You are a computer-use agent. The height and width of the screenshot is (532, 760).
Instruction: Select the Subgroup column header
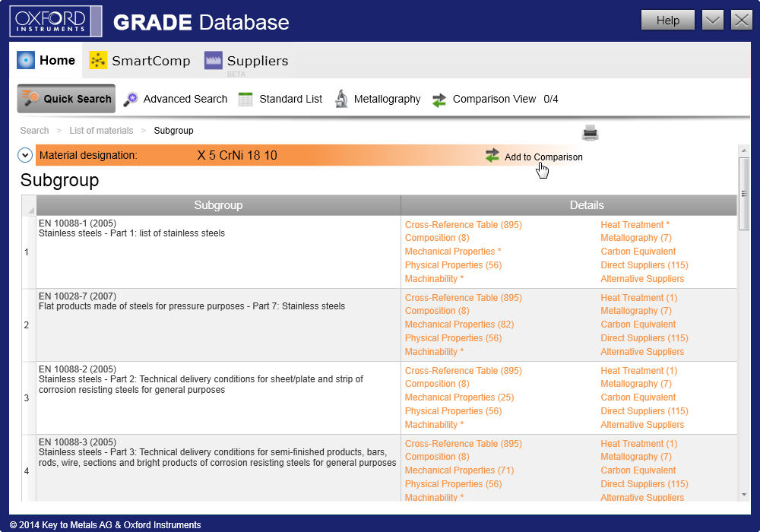pos(218,205)
